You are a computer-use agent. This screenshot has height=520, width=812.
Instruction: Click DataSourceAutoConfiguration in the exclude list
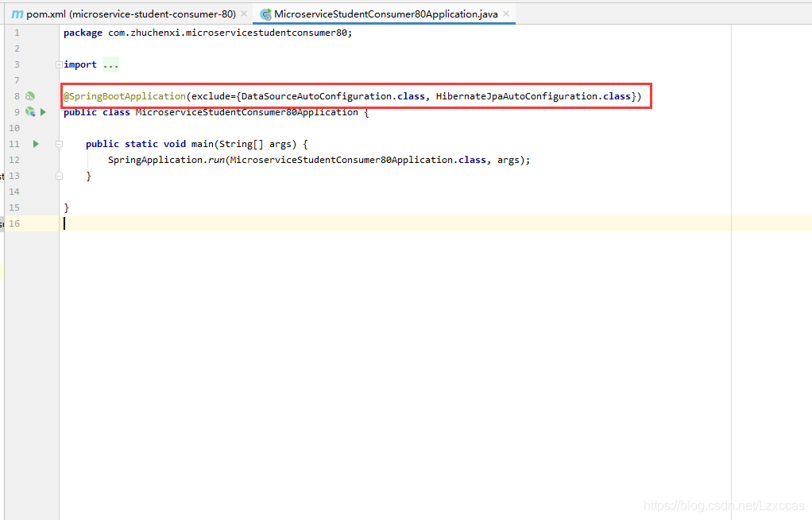coord(316,96)
